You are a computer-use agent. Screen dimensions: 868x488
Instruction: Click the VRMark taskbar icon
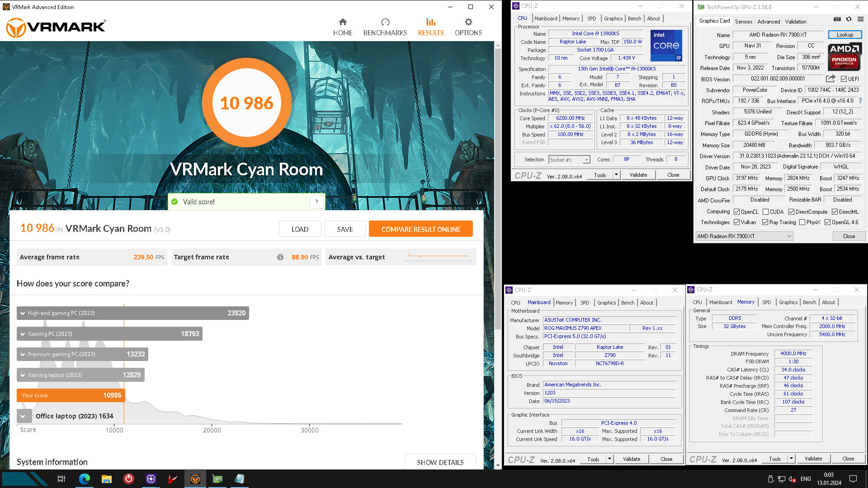[x=195, y=479]
